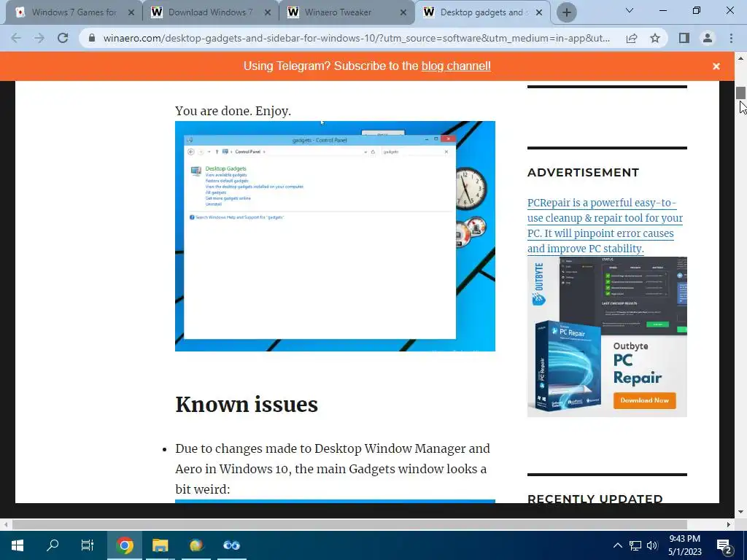Click the horizontal scrollbar right arrow
The height and width of the screenshot is (560, 747).
tap(729, 524)
